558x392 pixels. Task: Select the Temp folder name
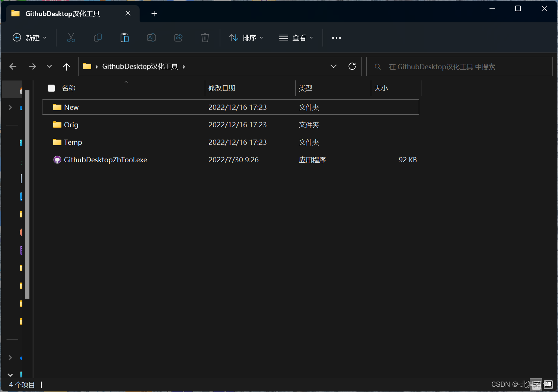pos(73,142)
